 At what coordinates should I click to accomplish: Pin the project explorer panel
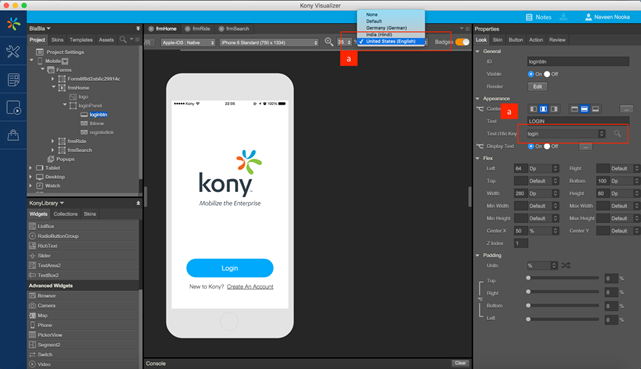click(138, 29)
